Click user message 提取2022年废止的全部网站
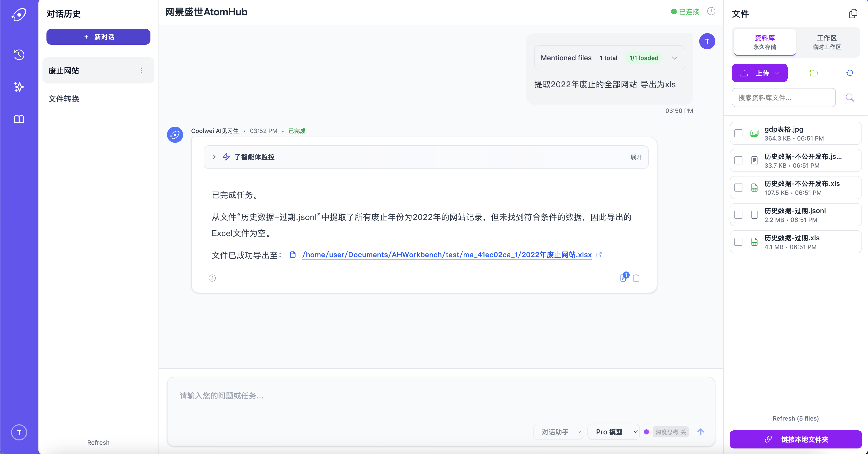Viewport: 868px width, 454px height. tap(605, 84)
